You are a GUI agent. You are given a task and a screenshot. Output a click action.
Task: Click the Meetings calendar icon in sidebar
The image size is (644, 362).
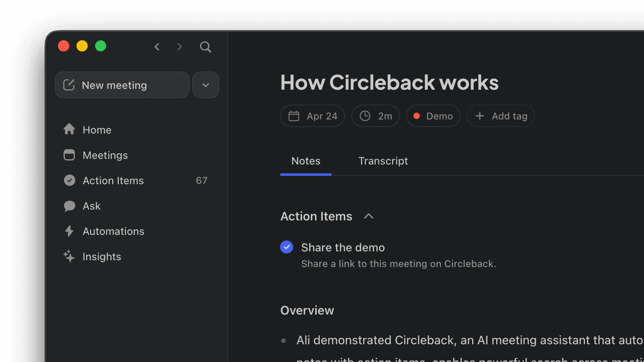pos(69,155)
